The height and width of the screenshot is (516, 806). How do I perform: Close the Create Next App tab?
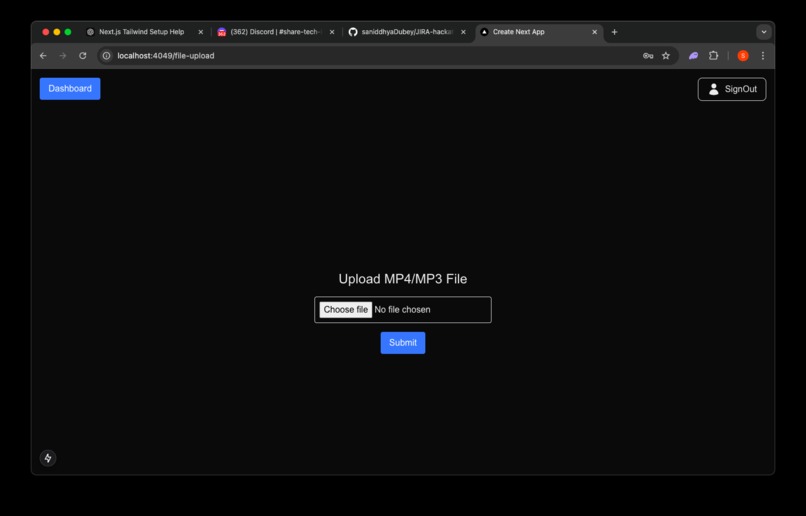595,32
